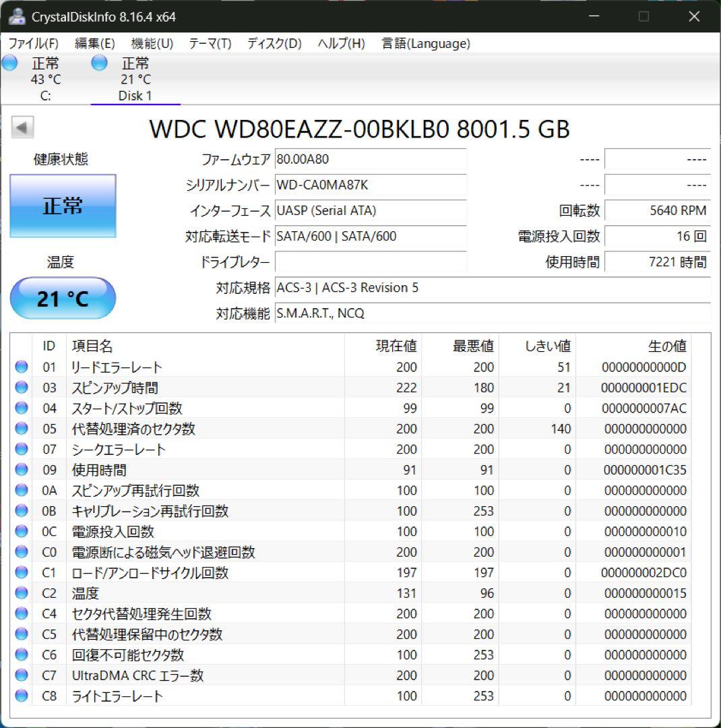Image resolution: width=721 pixels, height=728 pixels.
Task: Click the status orb for ID 07 シークエラーレート
Action: click(22, 449)
